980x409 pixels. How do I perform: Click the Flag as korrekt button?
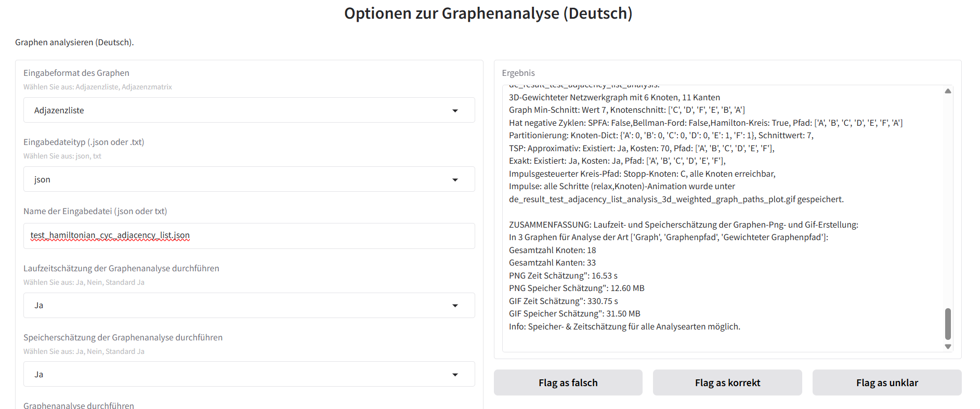pyautogui.click(x=727, y=382)
